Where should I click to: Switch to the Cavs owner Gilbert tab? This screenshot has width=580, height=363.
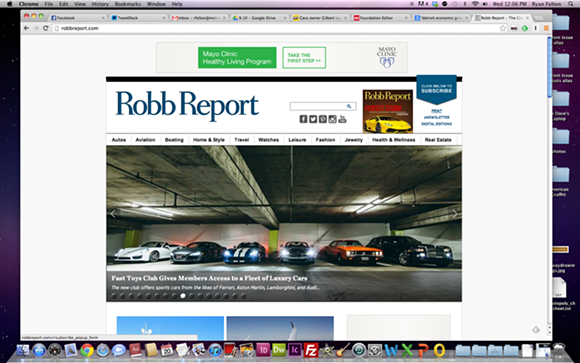click(x=320, y=18)
